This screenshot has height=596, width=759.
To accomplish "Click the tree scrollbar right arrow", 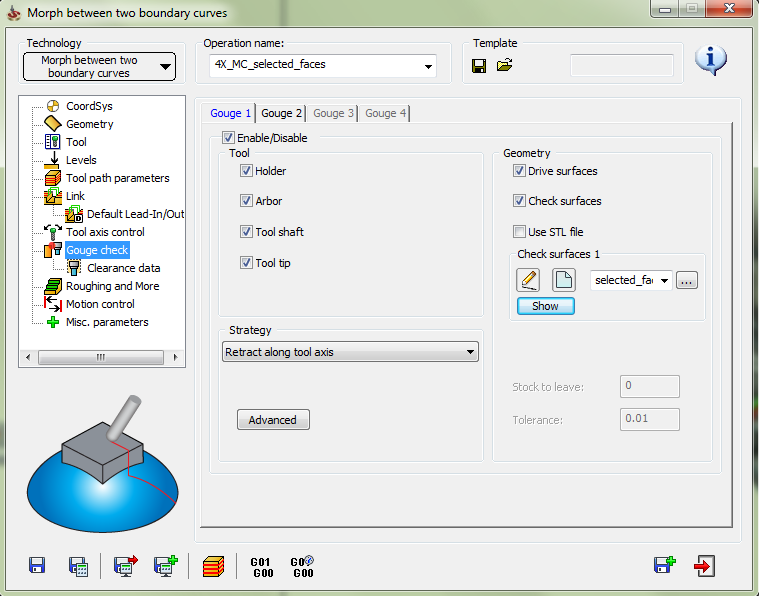I will pyautogui.click(x=175, y=357).
